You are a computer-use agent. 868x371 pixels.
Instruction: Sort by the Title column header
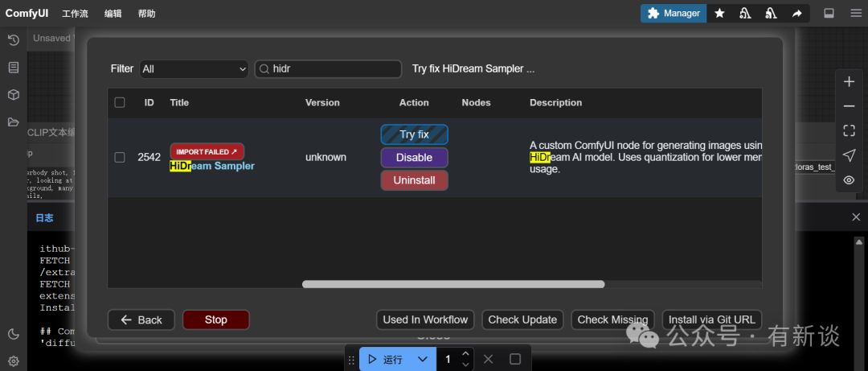pyautogui.click(x=179, y=102)
